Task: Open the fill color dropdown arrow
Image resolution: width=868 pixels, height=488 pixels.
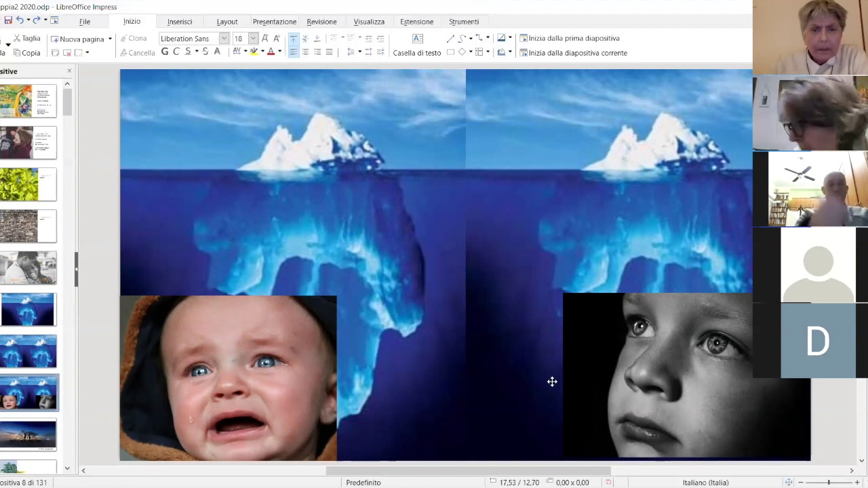Action: tap(510, 52)
